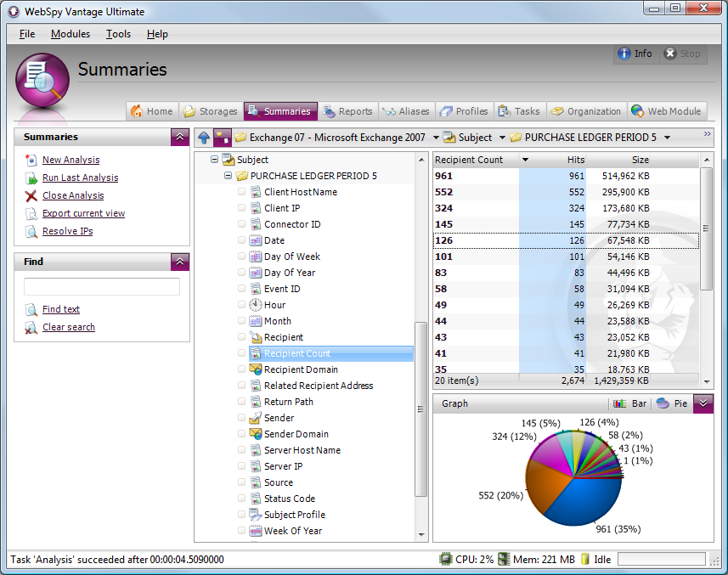Image resolution: width=728 pixels, height=575 pixels.
Task: Select the row with Recipient Count 552
Action: 566,192
